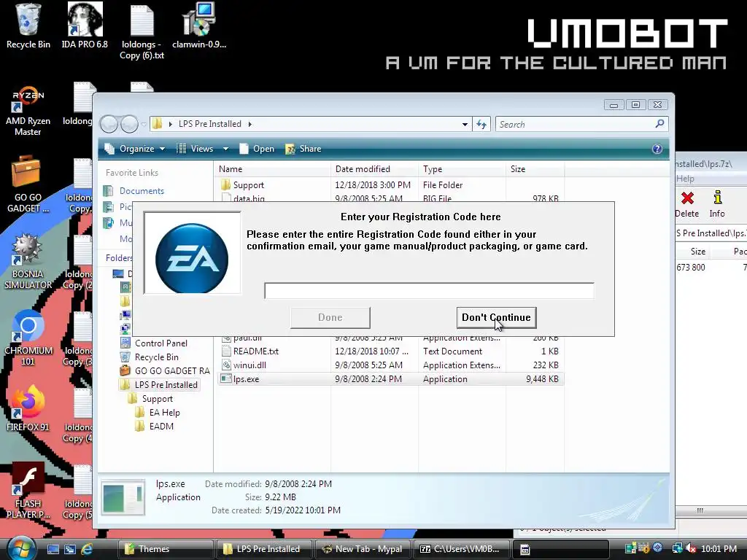Click the Explorer Search box
The height and width of the screenshot is (560, 747).
[574, 124]
